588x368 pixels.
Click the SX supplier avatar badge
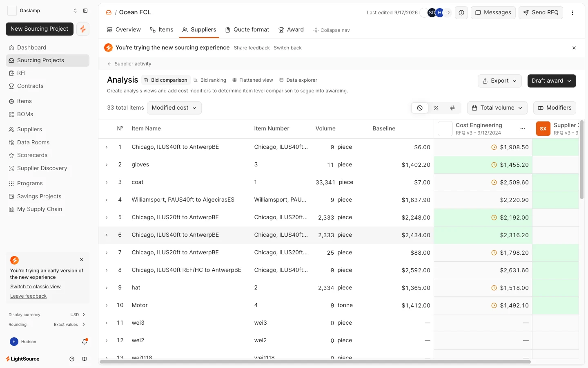[x=543, y=129]
